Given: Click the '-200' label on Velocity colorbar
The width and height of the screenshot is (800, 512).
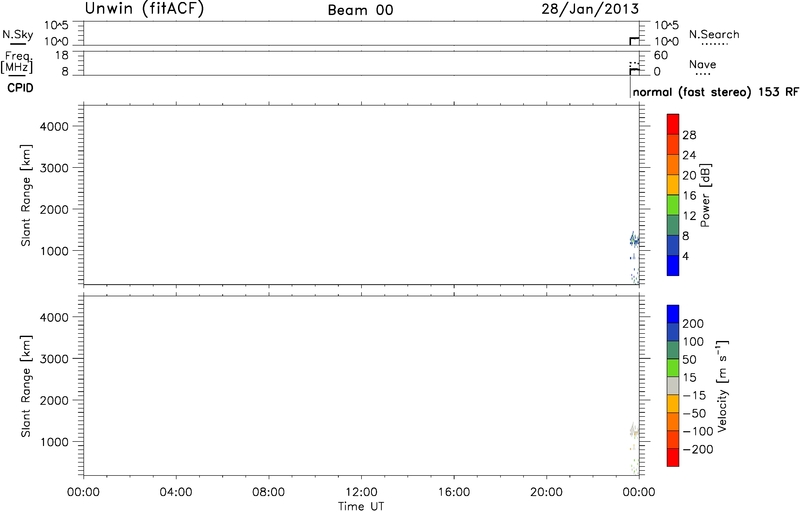Looking at the screenshot, I should (x=698, y=449).
